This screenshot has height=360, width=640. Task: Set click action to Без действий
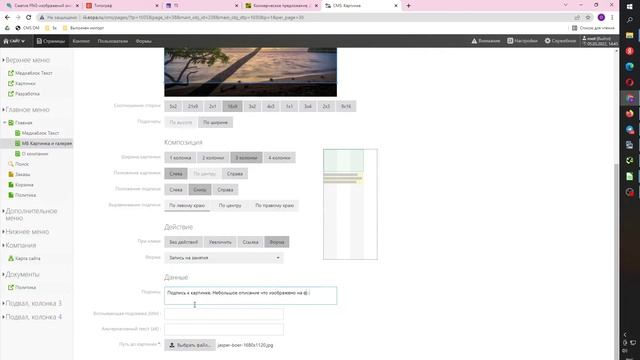[x=183, y=242]
